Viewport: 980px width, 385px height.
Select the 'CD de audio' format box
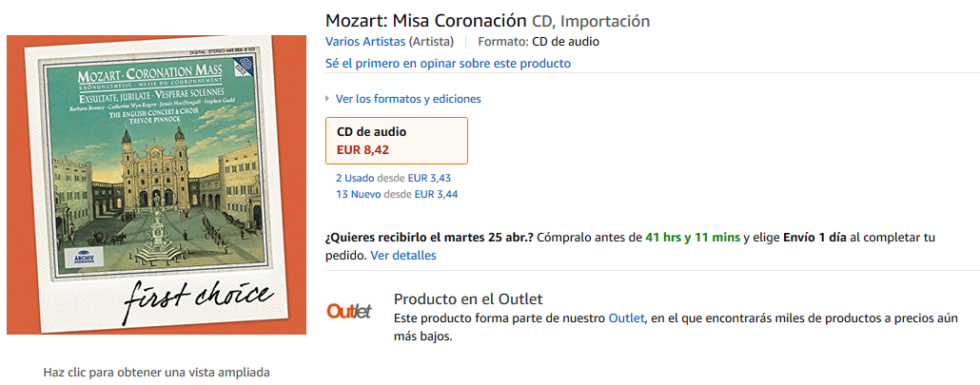tap(396, 141)
